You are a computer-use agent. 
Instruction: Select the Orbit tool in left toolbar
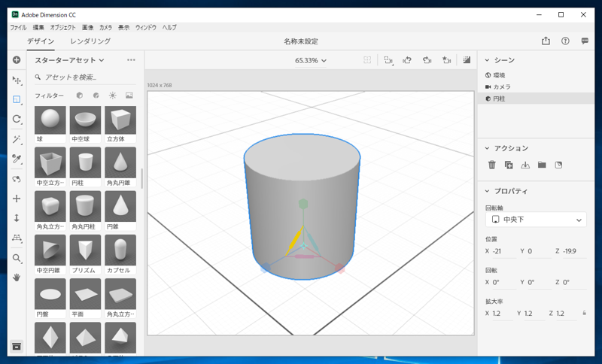[17, 119]
